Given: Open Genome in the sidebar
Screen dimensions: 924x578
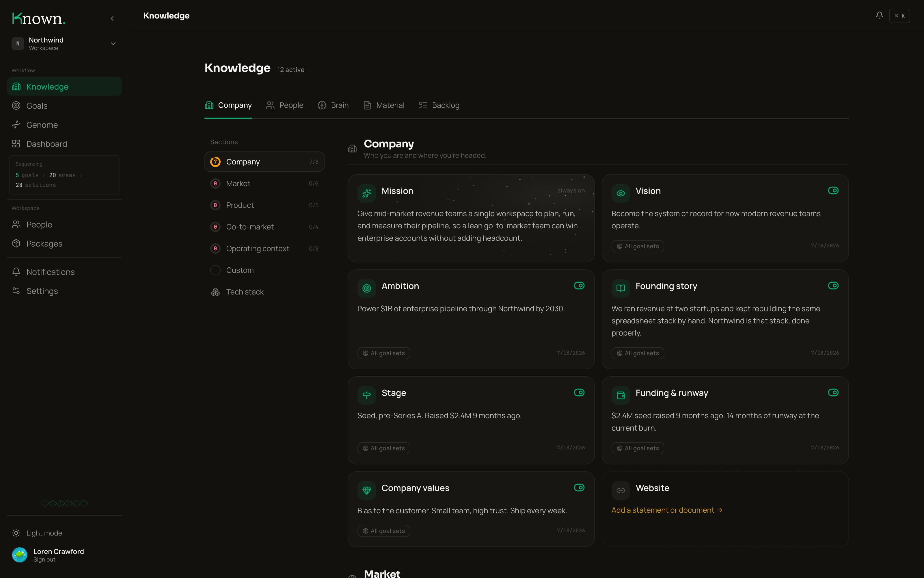Looking at the screenshot, I should (x=64, y=125).
